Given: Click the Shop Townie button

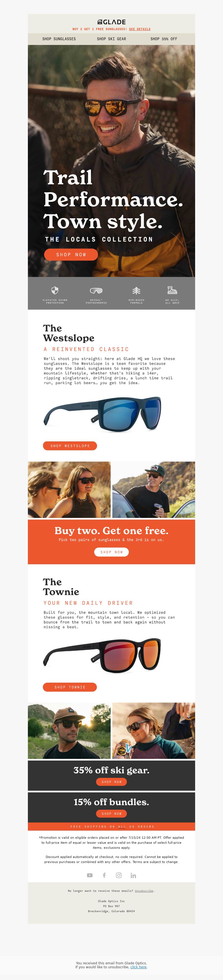Looking at the screenshot, I should pyautogui.click(x=70, y=687).
